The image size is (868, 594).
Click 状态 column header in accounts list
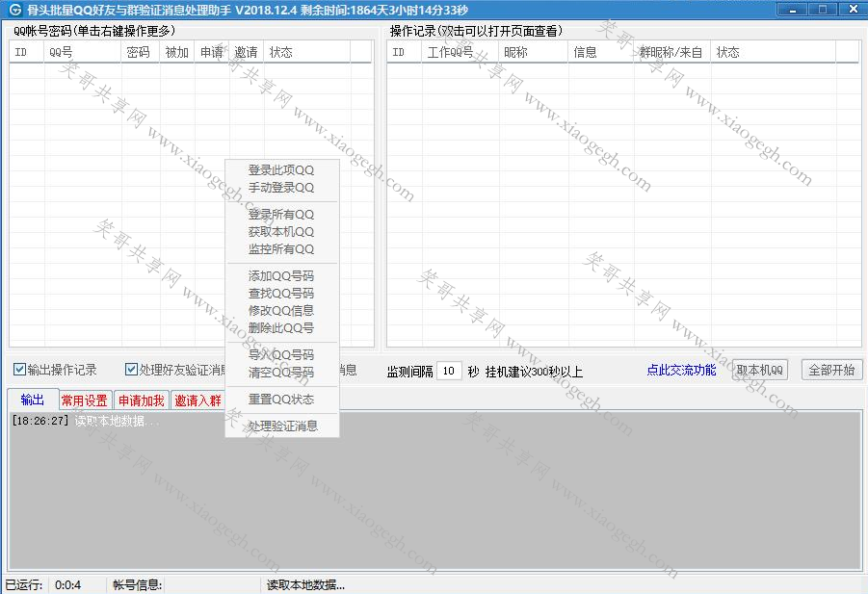tap(306, 52)
